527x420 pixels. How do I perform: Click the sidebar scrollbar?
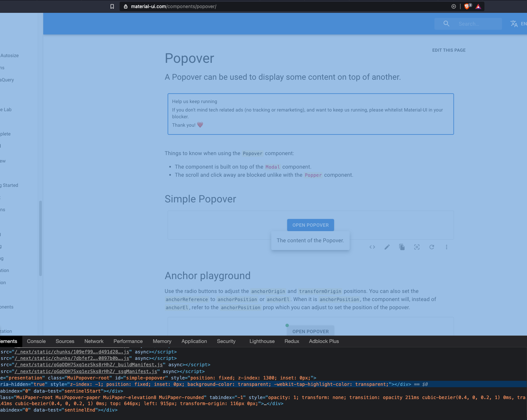pyautogui.click(x=40, y=237)
